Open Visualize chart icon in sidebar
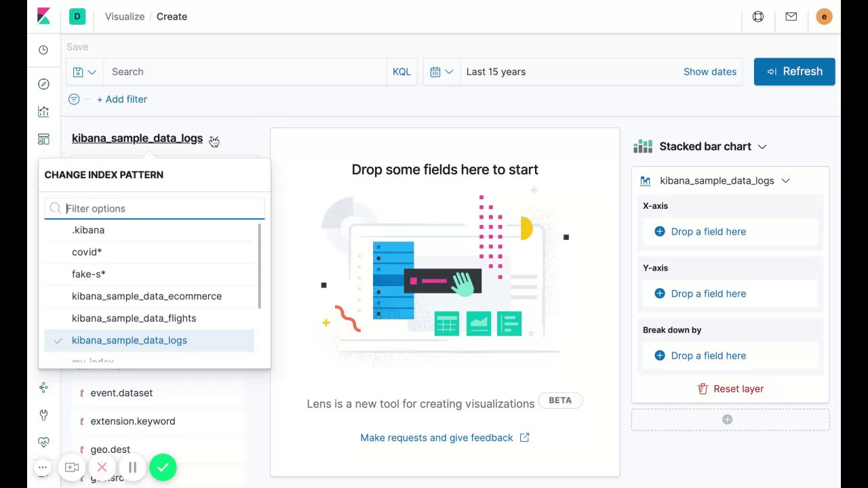This screenshot has height=488, width=868. pyautogui.click(x=43, y=112)
